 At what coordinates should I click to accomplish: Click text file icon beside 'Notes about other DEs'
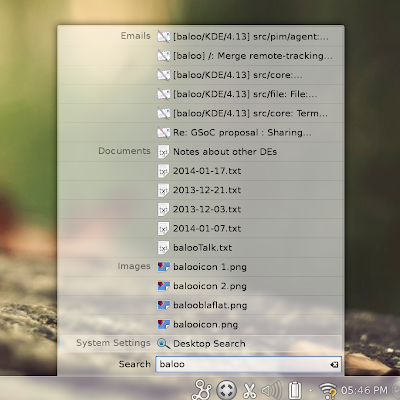(x=163, y=152)
